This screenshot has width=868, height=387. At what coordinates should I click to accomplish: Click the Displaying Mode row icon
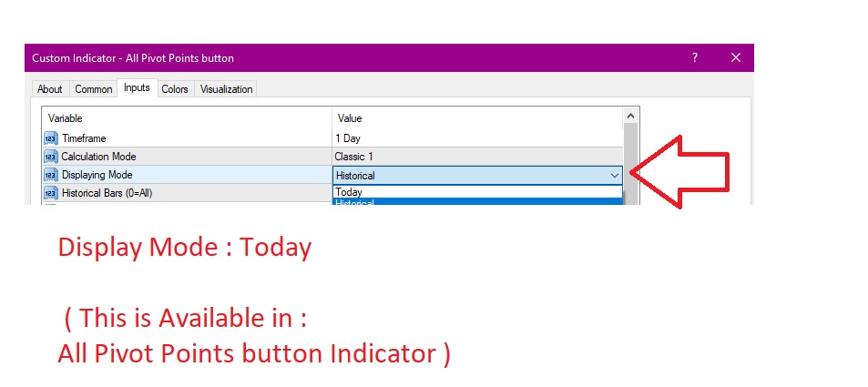[51, 175]
